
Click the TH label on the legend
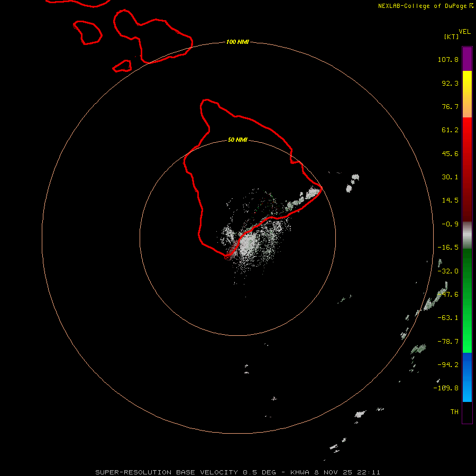pos(454,412)
